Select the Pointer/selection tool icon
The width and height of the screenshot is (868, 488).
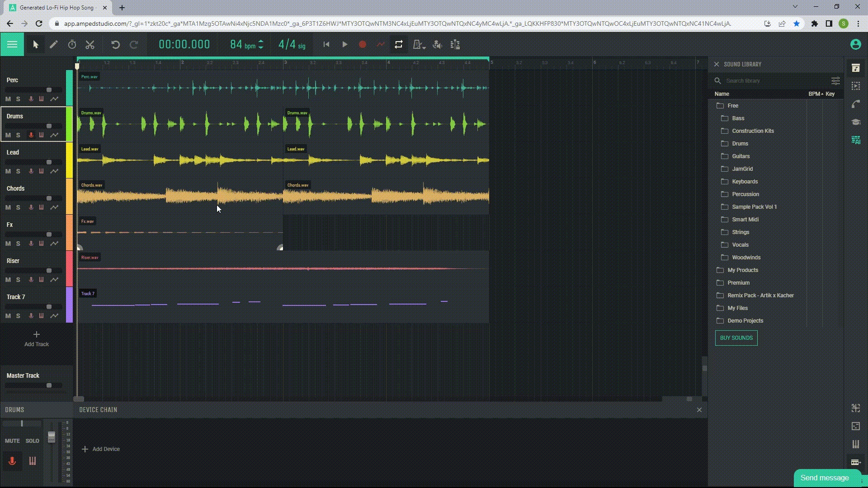tap(36, 45)
